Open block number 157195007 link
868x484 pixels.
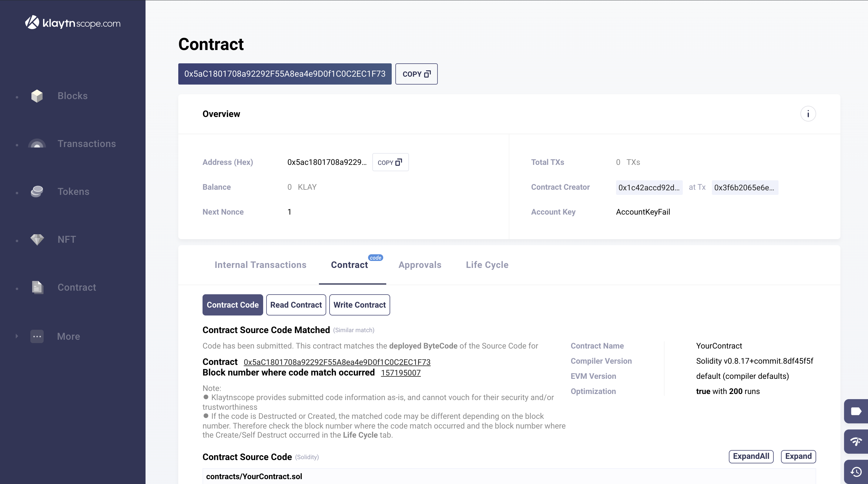(x=400, y=373)
